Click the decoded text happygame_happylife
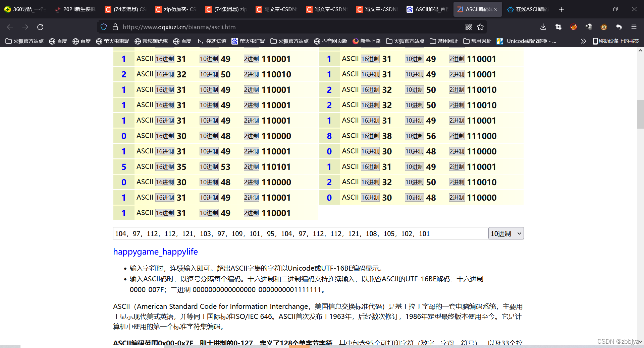Image resolution: width=644 pixels, height=348 pixels. tap(155, 252)
